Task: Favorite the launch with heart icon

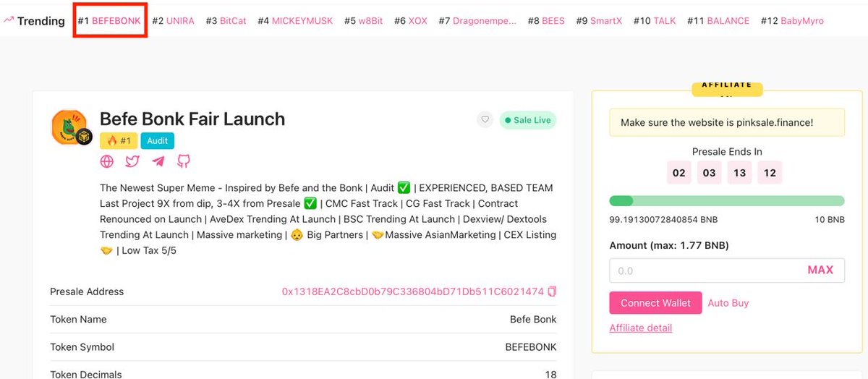Action: click(485, 120)
